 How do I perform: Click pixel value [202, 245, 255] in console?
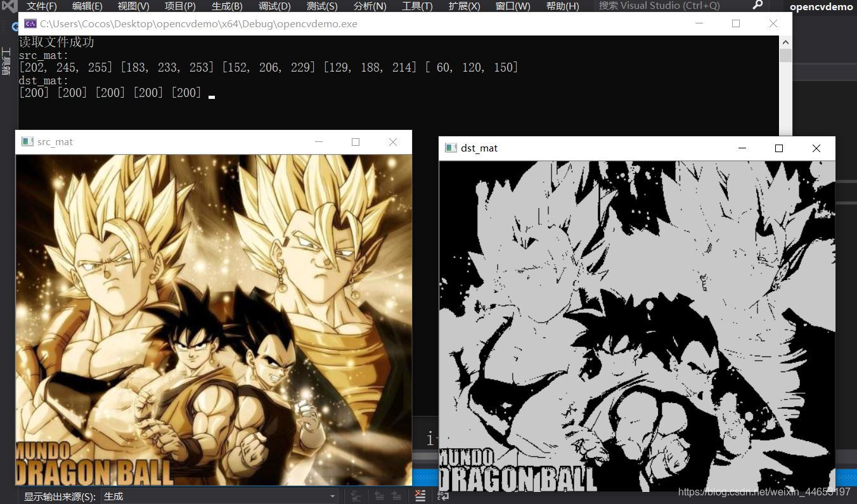coord(66,67)
